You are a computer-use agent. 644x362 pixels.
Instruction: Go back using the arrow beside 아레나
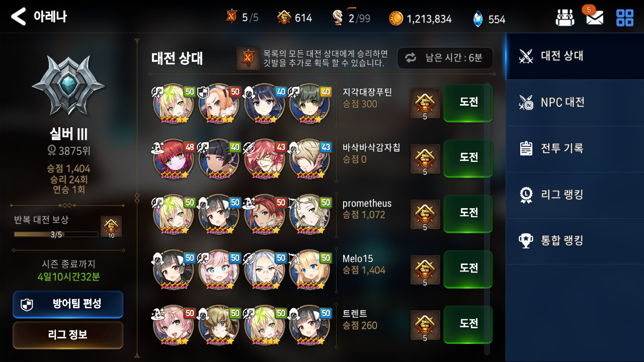(x=18, y=17)
